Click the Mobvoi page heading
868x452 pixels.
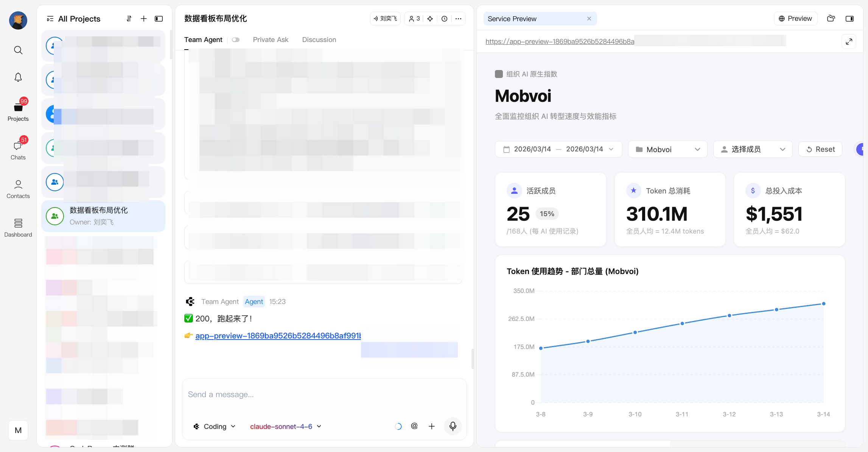[523, 96]
